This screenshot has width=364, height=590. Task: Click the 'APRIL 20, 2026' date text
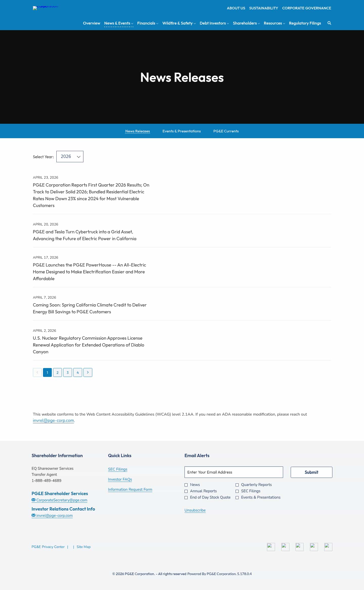tap(45, 224)
